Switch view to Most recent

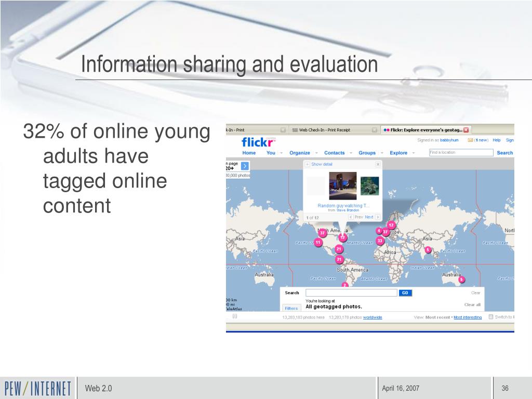coord(437,317)
